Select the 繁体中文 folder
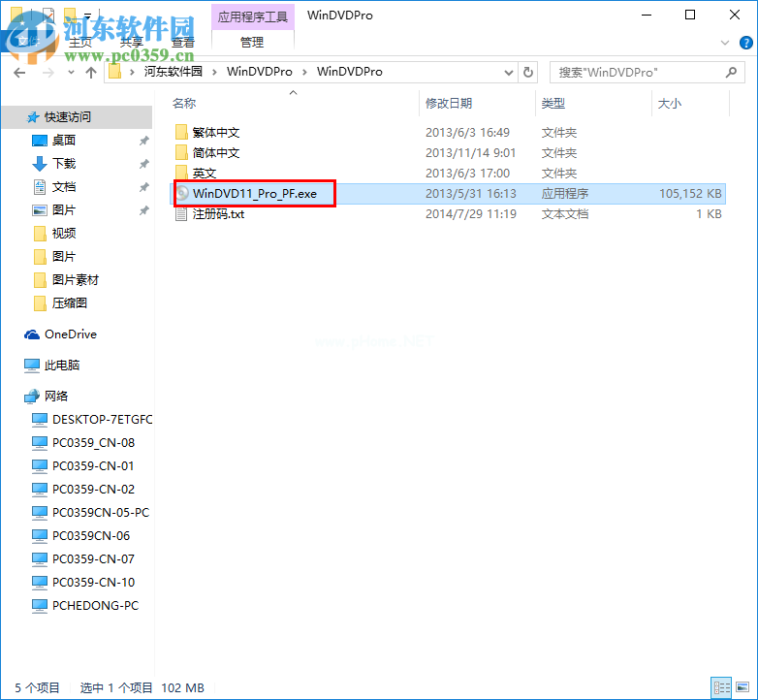 click(x=215, y=133)
